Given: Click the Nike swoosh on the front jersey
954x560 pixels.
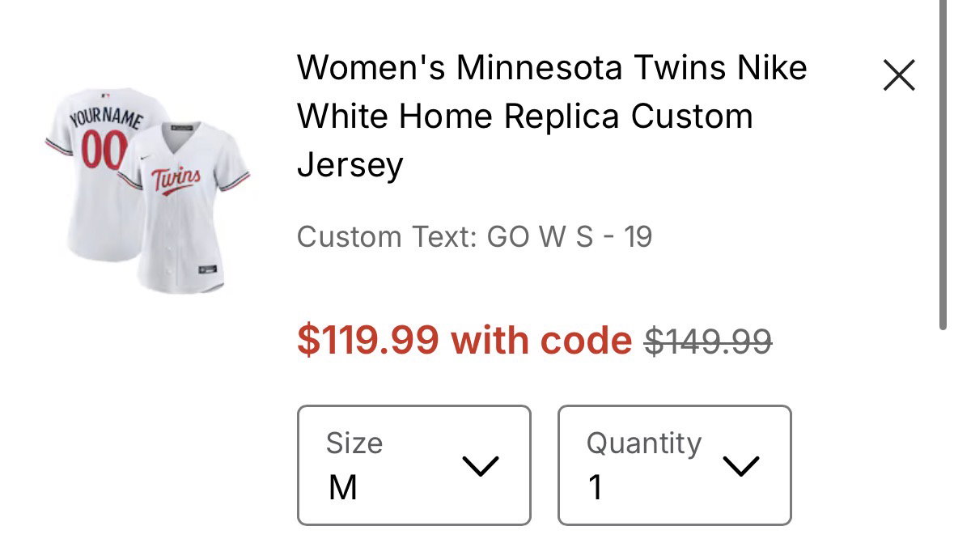Looking at the screenshot, I should [144, 157].
